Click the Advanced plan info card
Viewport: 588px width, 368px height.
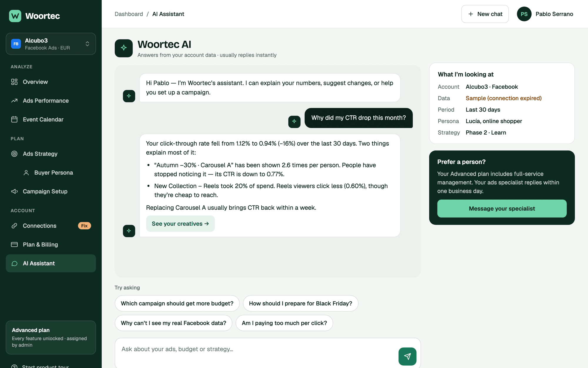coord(51,337)
